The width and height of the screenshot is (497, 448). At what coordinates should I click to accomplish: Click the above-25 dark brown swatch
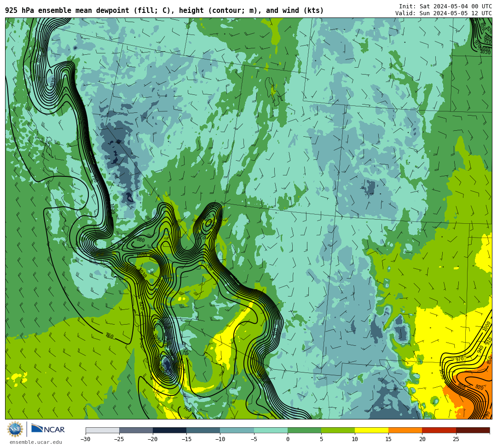tap(473, 430)
